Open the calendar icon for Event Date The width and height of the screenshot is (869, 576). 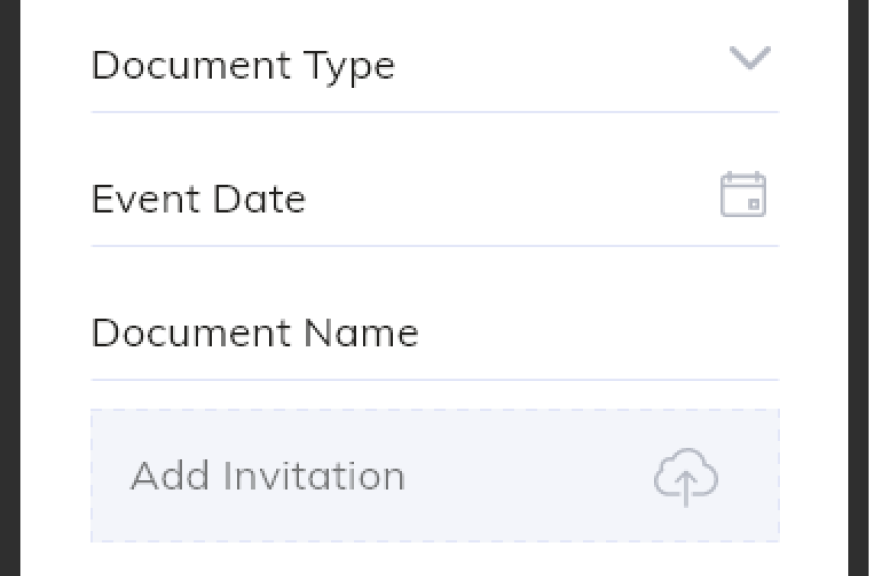coord(743,195)
